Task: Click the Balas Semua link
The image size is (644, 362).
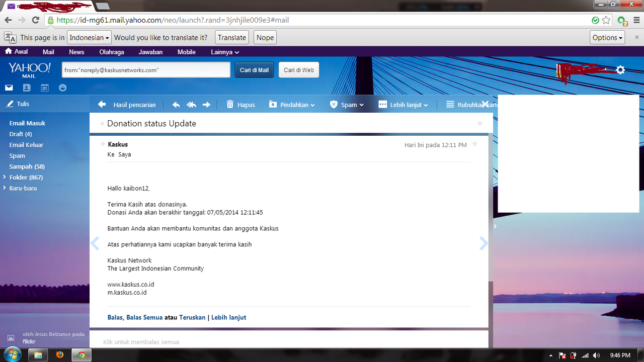Action: 144,317
